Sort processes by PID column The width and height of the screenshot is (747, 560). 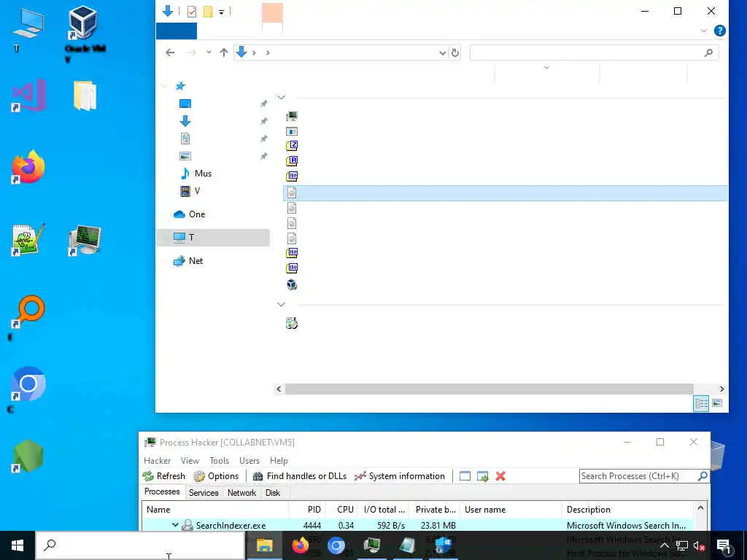pyautogui.click(x=307, y=509)
